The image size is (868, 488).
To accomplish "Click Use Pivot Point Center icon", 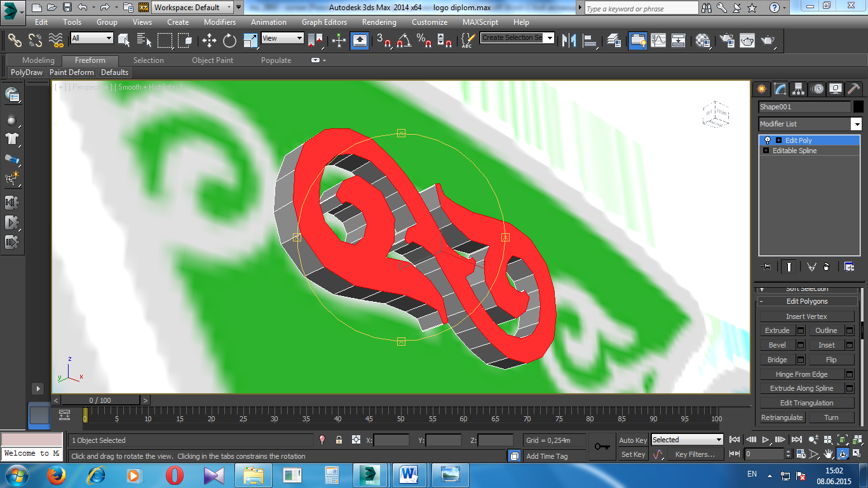I will (316, 41).
